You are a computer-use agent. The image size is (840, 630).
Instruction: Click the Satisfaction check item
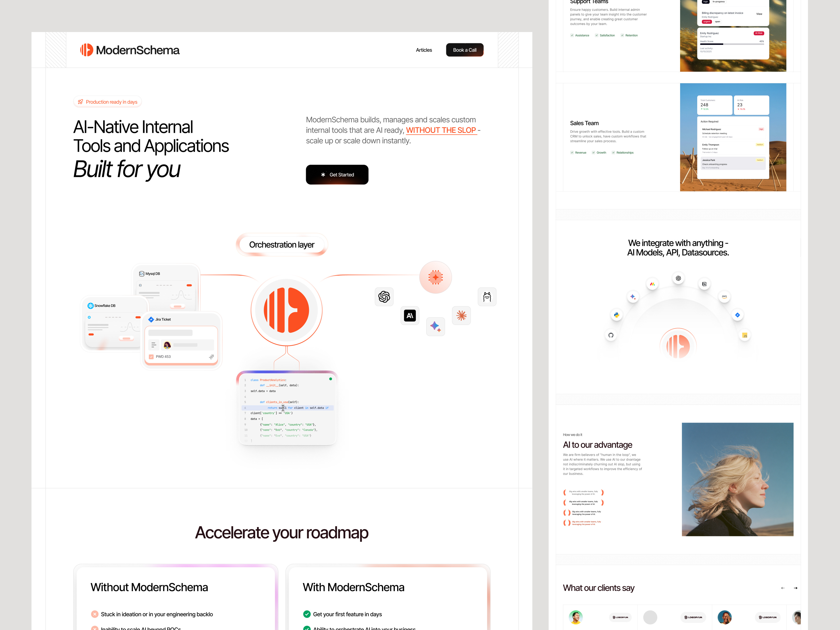(x=605, y=35)
